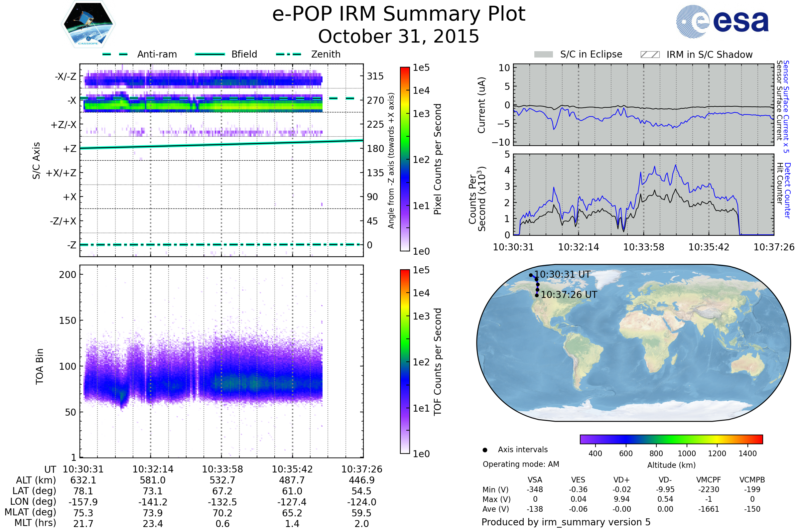Screen dimensions: 798x532
Task: Click the VMCPF column header in voltage table
Action: click(x=709, y=480)
